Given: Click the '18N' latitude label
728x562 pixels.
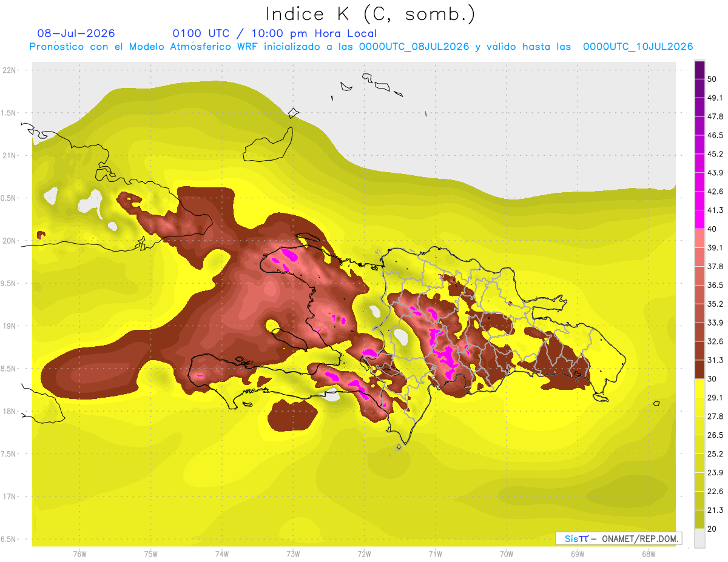Looking at the screenshot, I should click(10, 411).
